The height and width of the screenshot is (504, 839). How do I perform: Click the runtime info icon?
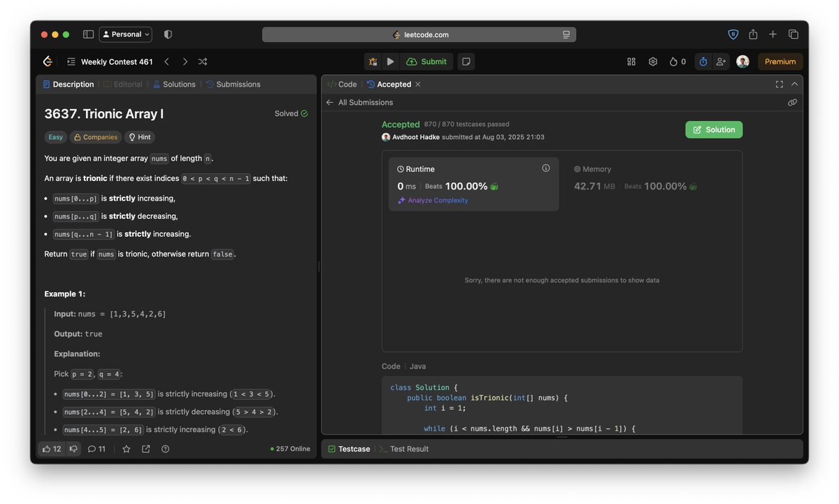(546, 168)
